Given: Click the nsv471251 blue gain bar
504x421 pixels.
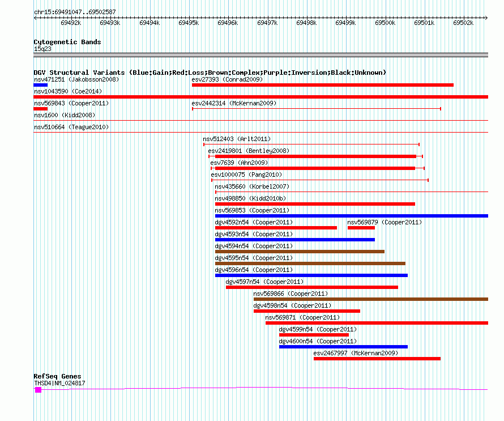Looking at the screenshot, I should tap(41, 85).
